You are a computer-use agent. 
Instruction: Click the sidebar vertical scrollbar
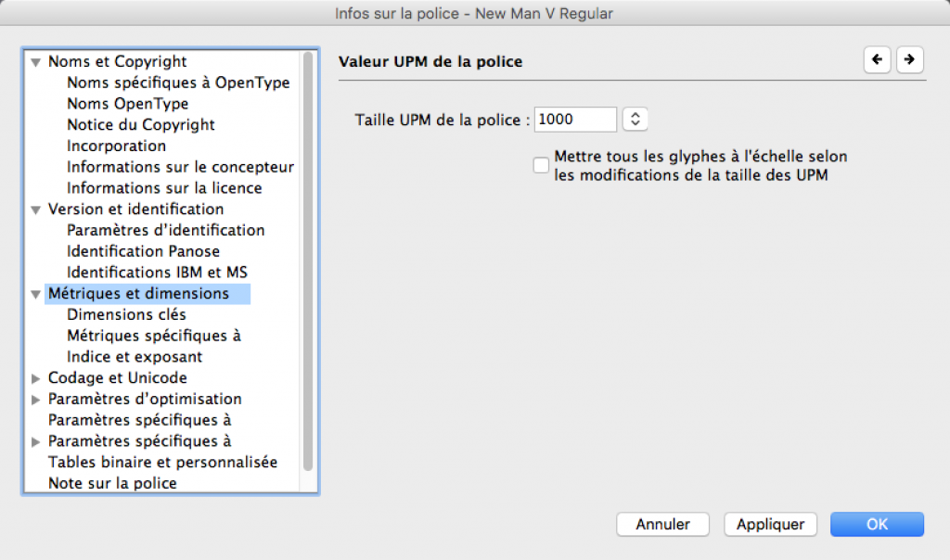point(308,260)
